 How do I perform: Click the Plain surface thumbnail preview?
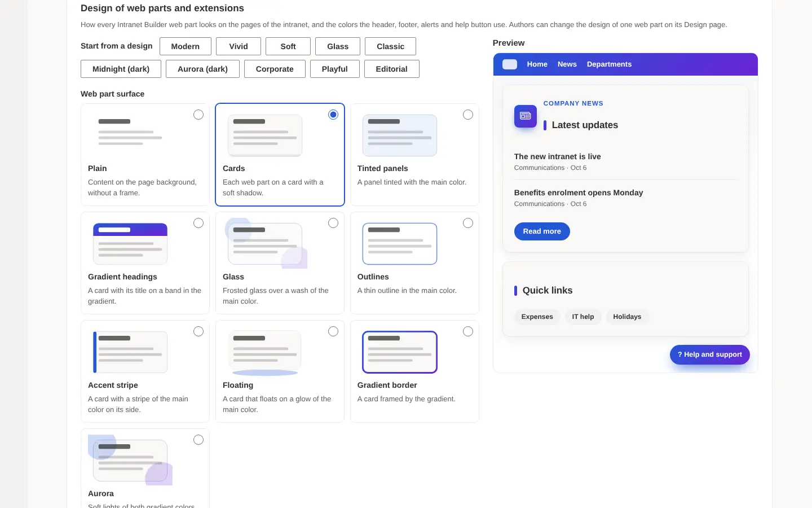(130, 135)
